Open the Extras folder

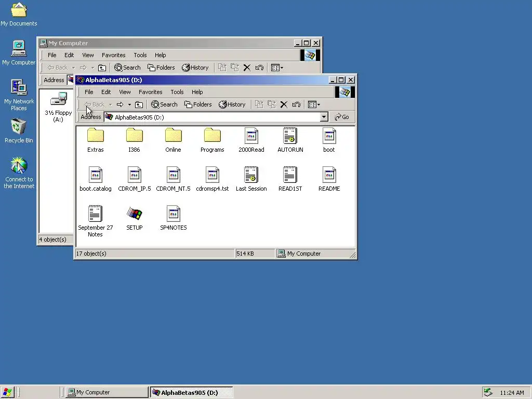(x=96, y=140)
